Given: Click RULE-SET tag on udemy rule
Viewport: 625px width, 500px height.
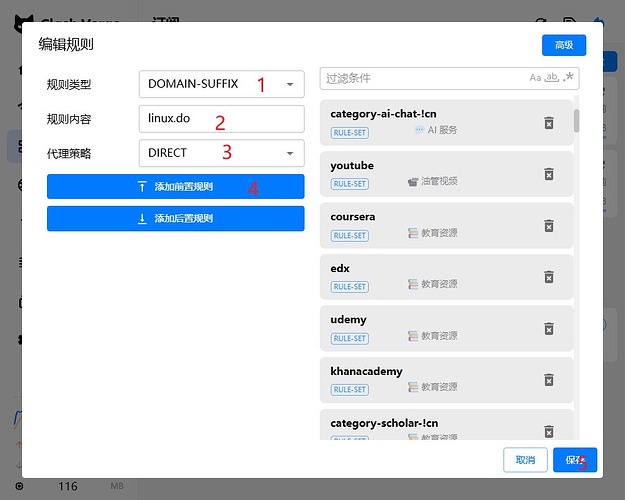Looking at the screenshot, I should 350,339.
